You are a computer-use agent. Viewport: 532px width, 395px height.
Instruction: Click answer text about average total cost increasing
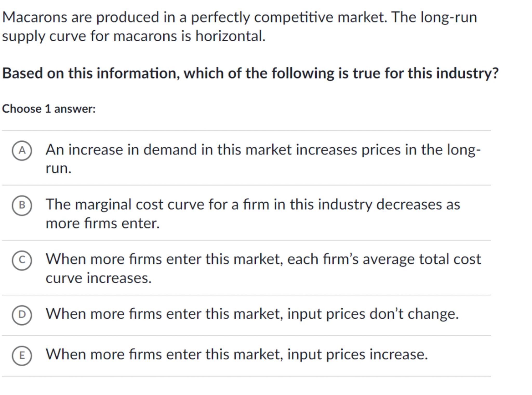(263, 260)
